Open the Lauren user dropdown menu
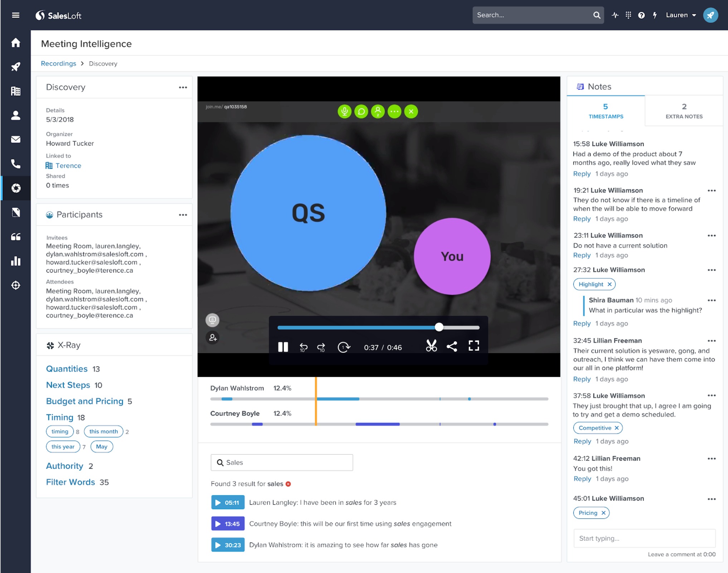Viewport: 728px width, 573px height. (x=681, y=15)
